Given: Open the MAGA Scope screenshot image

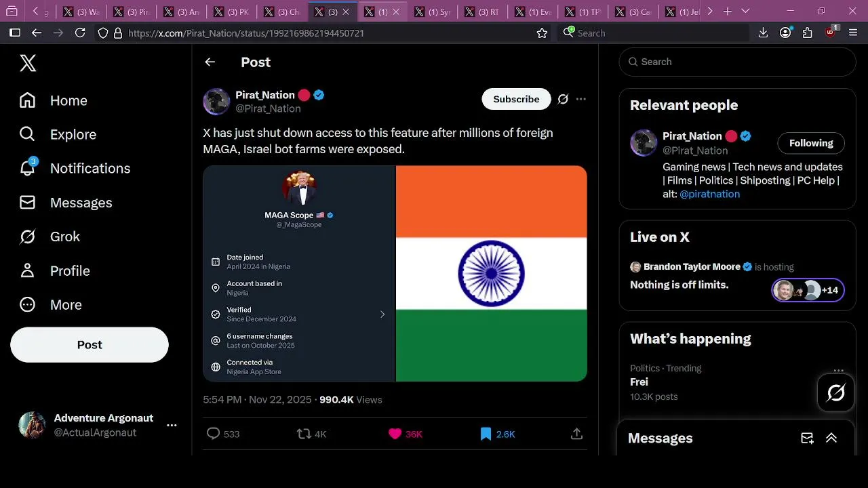Looking at the screenshot, I should coord(299,273).
